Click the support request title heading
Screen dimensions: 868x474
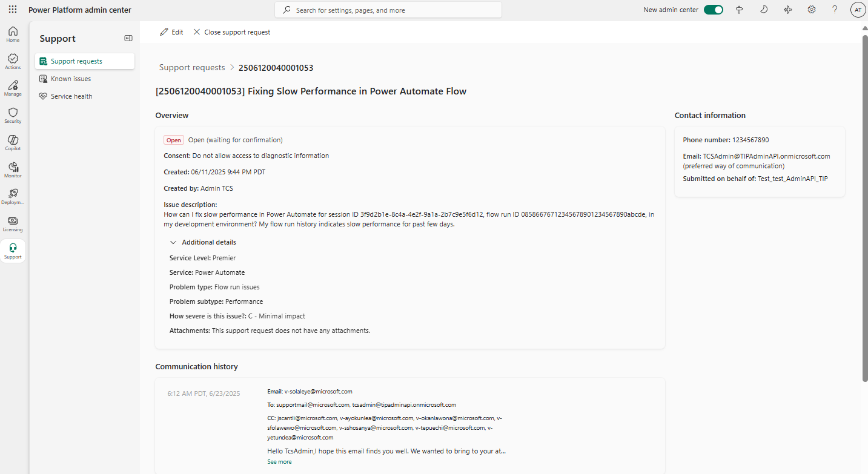[x=311, y=91]
